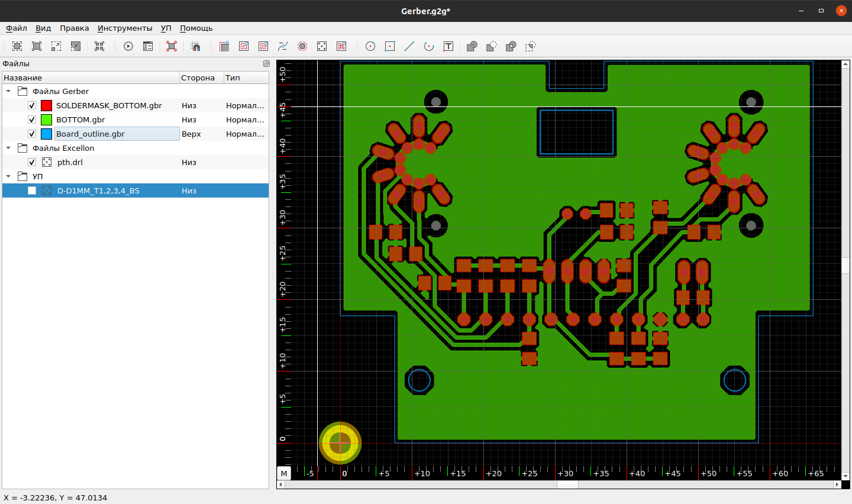Hide the pth.drl file via checkbox
The height and width of the screenshot is (504, 852).
click(32, 163)
